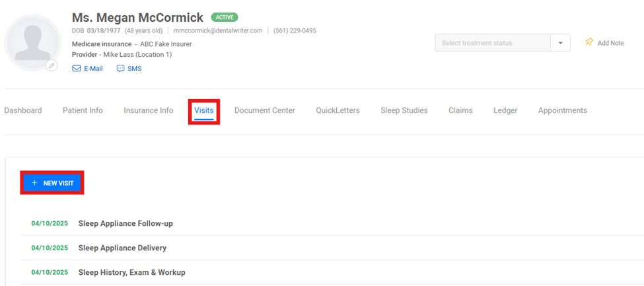Click the pencil edit icon on avatar
The width and height of the screenshot is (644, 286).
52,65
